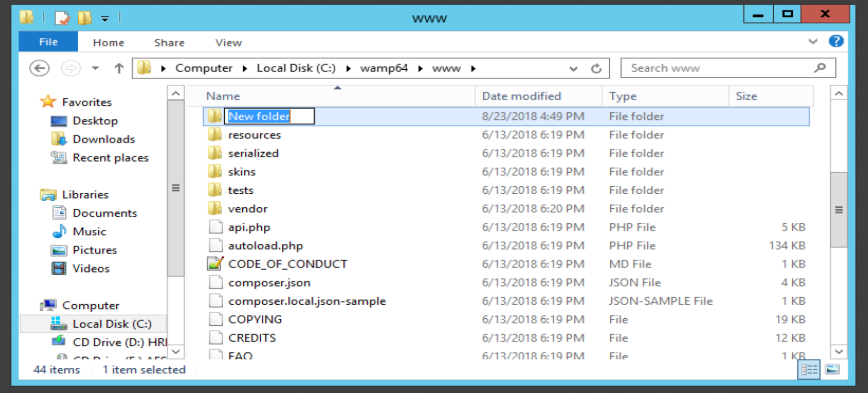
Task: Open Customize Quick Access Toolbar dropdown
Action: click(x=105, y=19)
